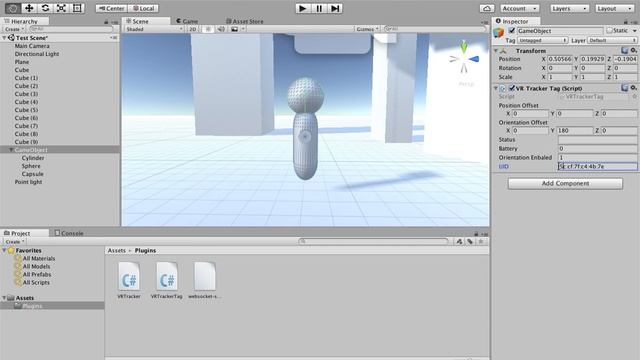The image size is (640, 360).
Task: Open cloud services icon
Action: tap(487, 9)
